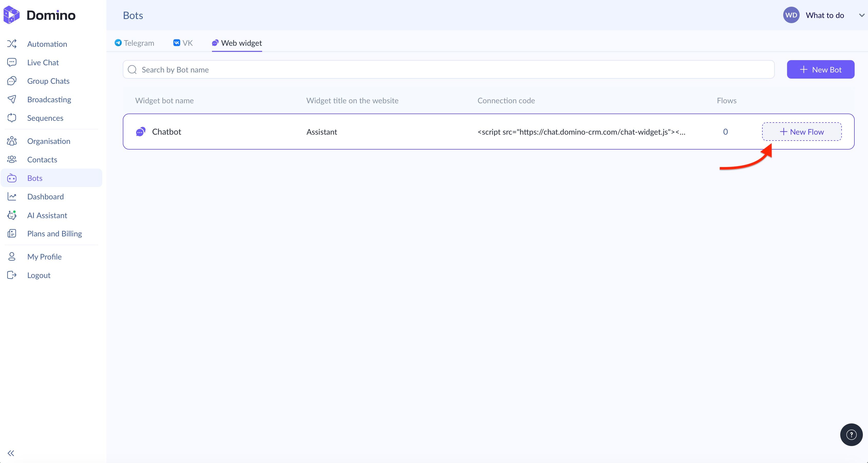Image resolution: width=868 pixels, height=463 pixels.
Task: Click the Telegram logo icon in tabs
Action: tap(118, 43)
